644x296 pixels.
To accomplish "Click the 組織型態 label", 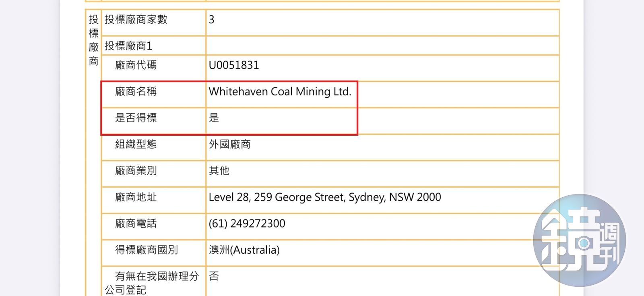I will [136, 144].
